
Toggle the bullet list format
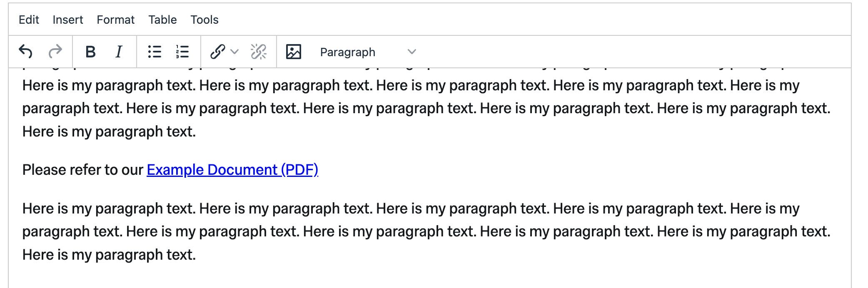155,52
